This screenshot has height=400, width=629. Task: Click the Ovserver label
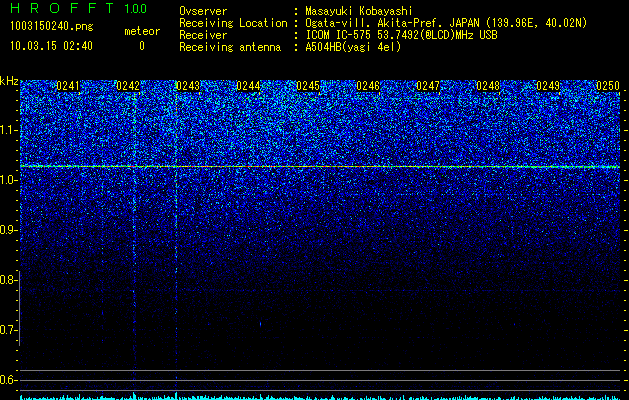pos(203,11)
